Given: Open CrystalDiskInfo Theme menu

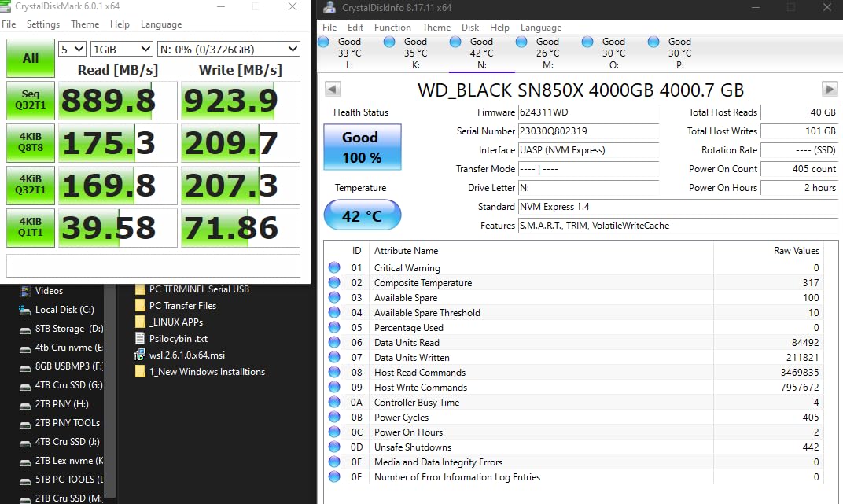Looking at the screenshot, I should [436, 28].
